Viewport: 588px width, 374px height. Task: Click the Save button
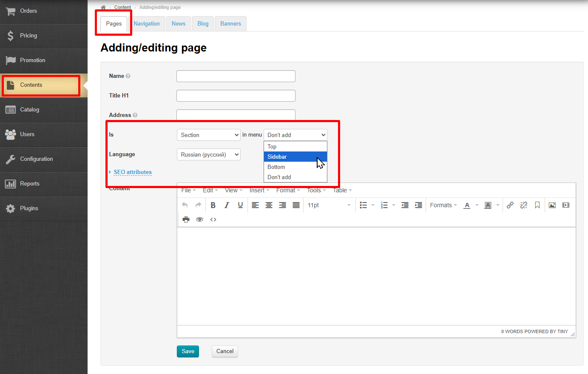187,351
